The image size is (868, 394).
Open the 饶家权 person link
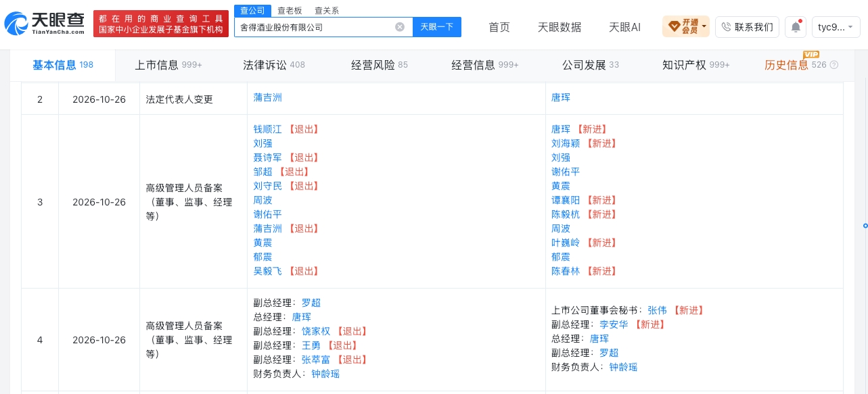[x=316, y=331]
